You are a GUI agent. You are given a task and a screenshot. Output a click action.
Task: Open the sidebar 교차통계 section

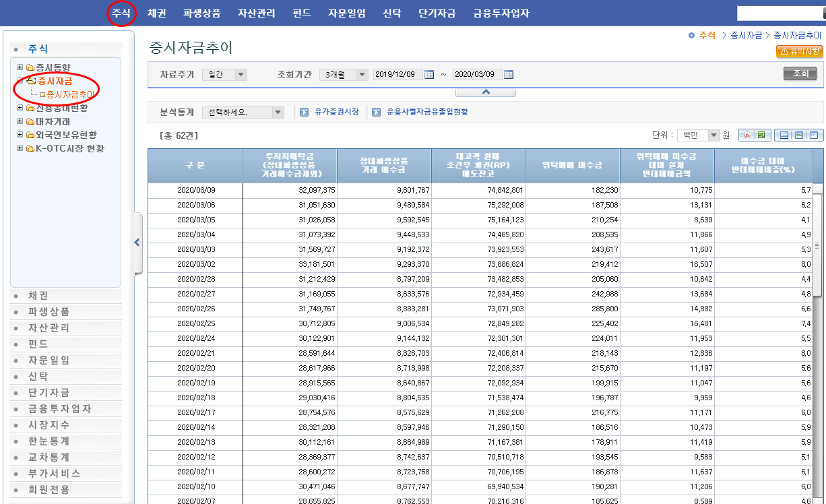[66, 458]
